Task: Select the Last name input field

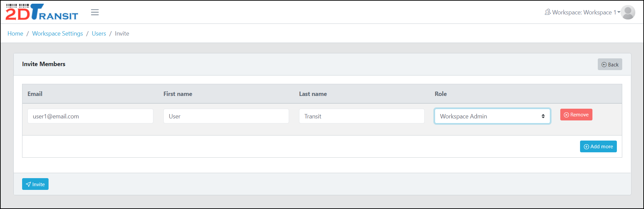Action: 362,116
